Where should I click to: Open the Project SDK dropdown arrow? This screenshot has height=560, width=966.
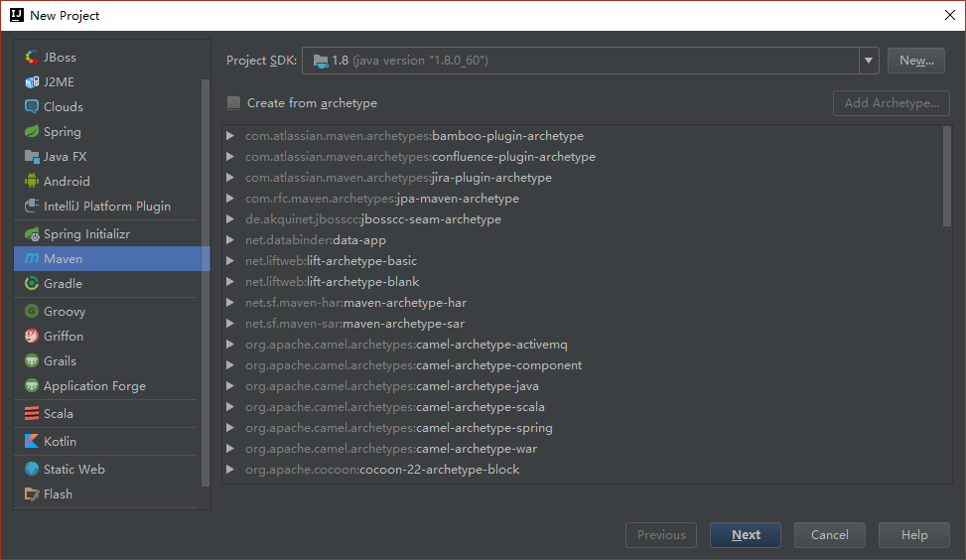[x=868, y=61]
